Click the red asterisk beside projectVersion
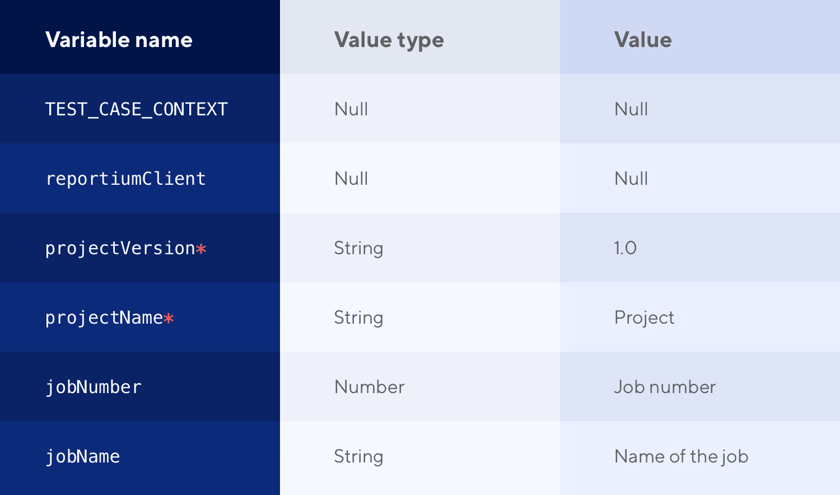Screen dimensions: 840x495 [201, 249]
